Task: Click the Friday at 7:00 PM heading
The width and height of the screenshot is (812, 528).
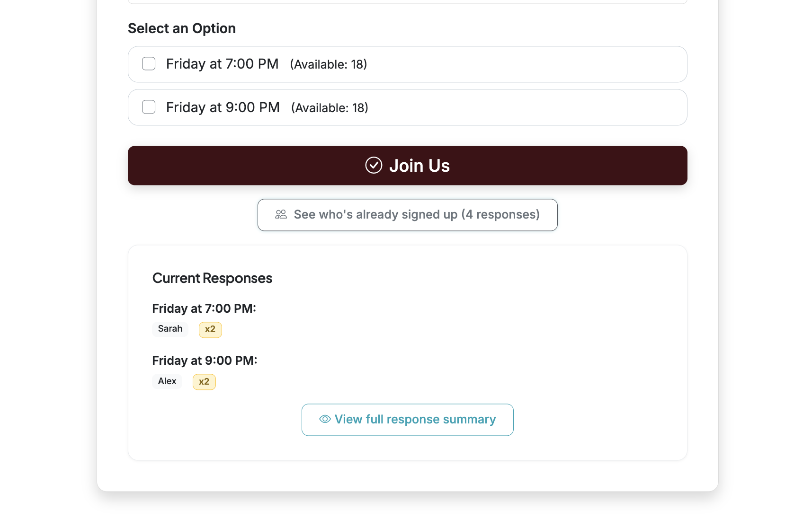Action: click(204, 308)
